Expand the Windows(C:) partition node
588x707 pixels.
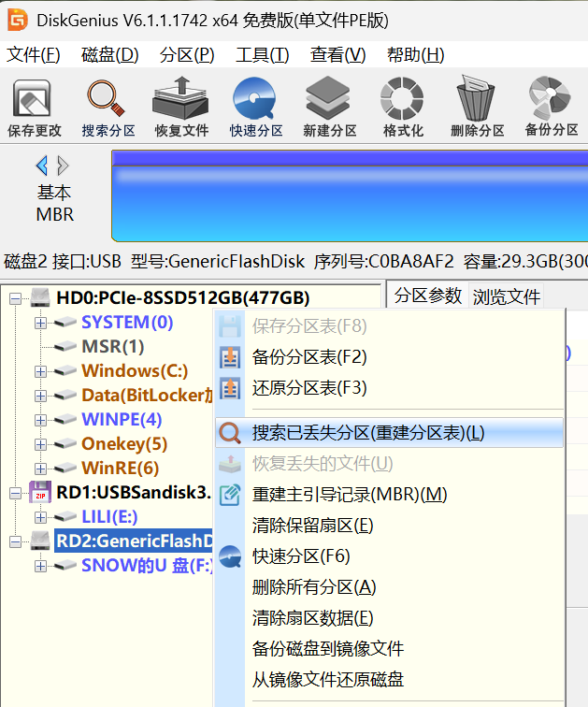tap(40, 371)
